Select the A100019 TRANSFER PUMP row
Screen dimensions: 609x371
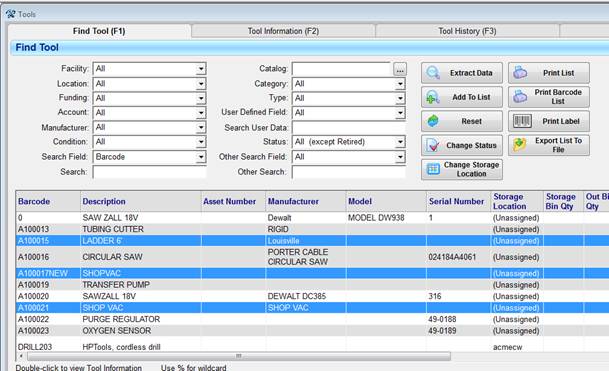point(312,285)
